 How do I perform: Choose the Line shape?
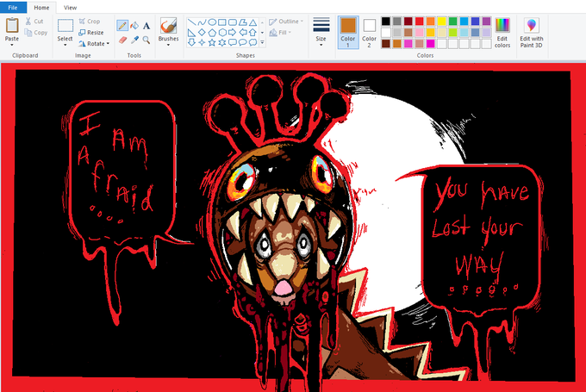click(x=191, y=22)
